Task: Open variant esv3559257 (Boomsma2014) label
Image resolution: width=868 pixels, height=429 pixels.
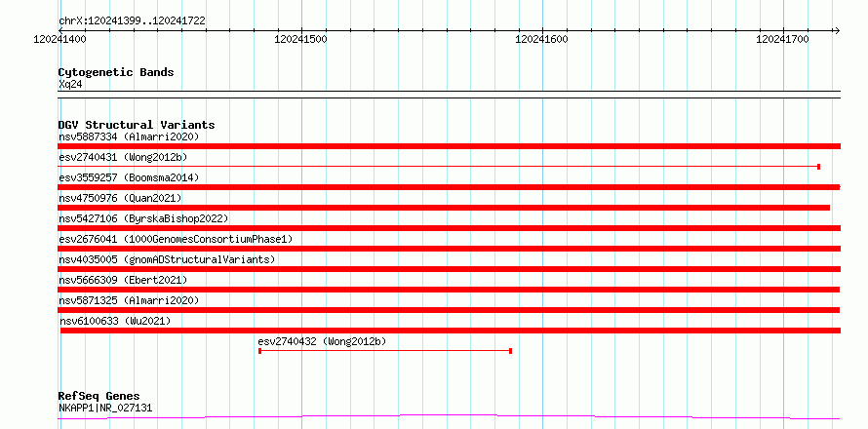Action: click(129, 177)
